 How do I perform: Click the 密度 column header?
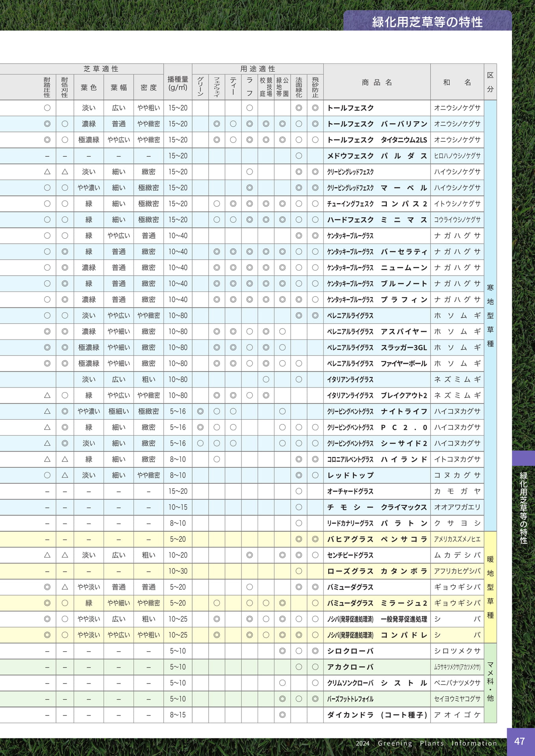[x=149, y=87]
